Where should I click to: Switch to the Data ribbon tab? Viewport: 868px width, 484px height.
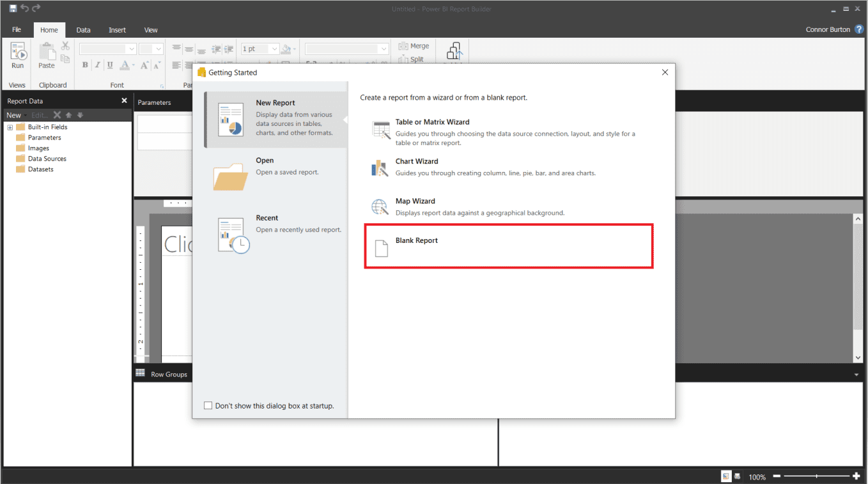point(83,29)
